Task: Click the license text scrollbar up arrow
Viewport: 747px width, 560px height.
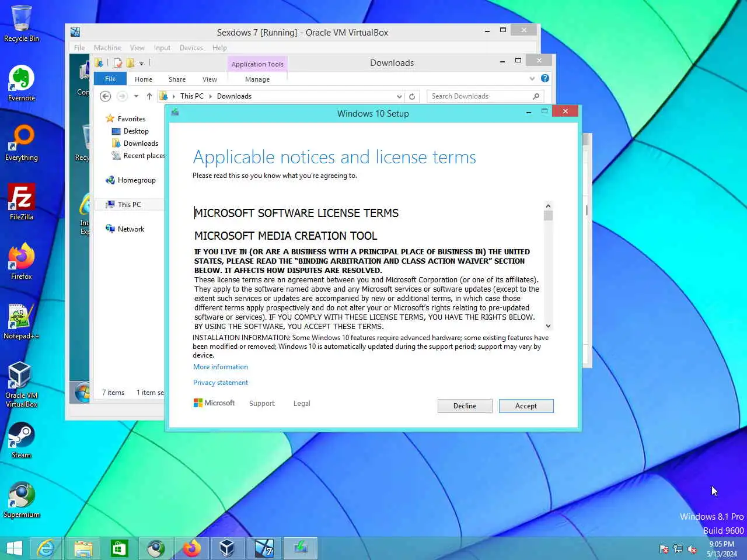Action: pyautogui.click(x=548, y=206)
